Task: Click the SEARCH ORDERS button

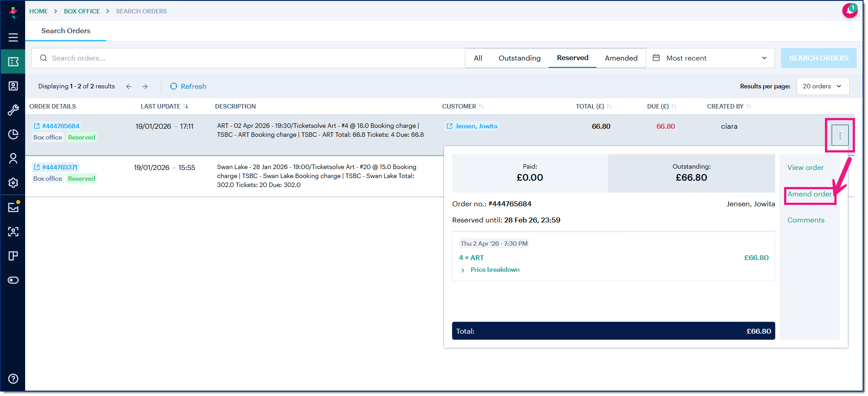Action: [818, 58]
